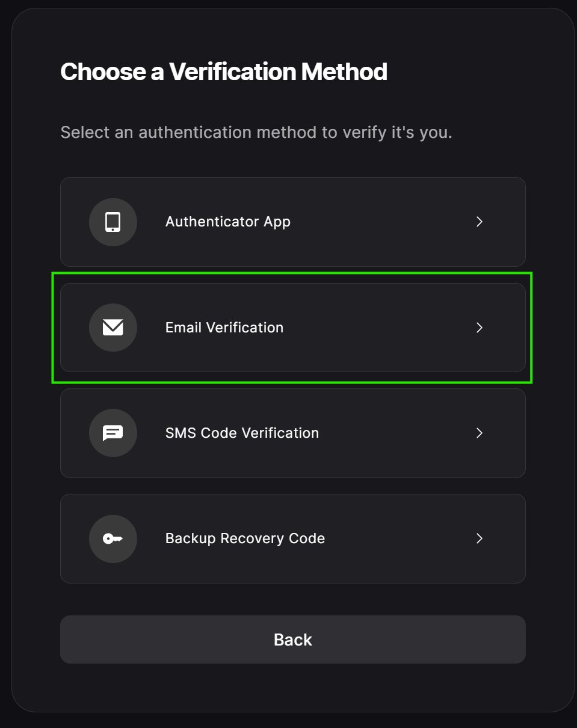Click the phone icon for Authenticator App
The image size is (577, 728).
(x=113, y=222)
